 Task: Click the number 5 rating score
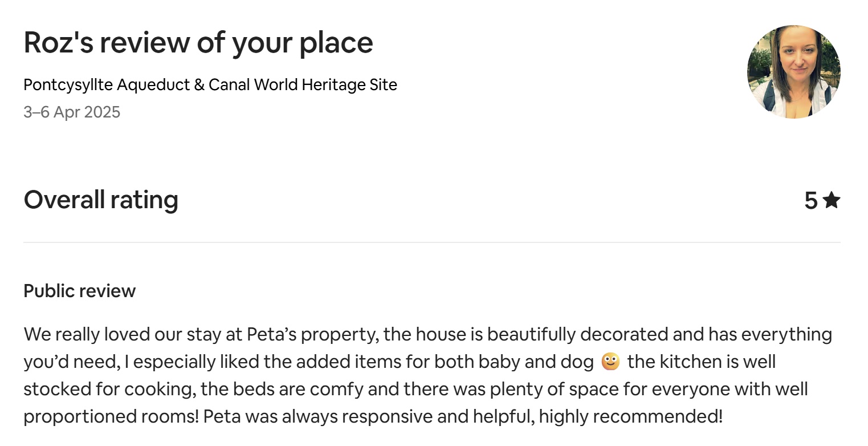tap(810, 201)
